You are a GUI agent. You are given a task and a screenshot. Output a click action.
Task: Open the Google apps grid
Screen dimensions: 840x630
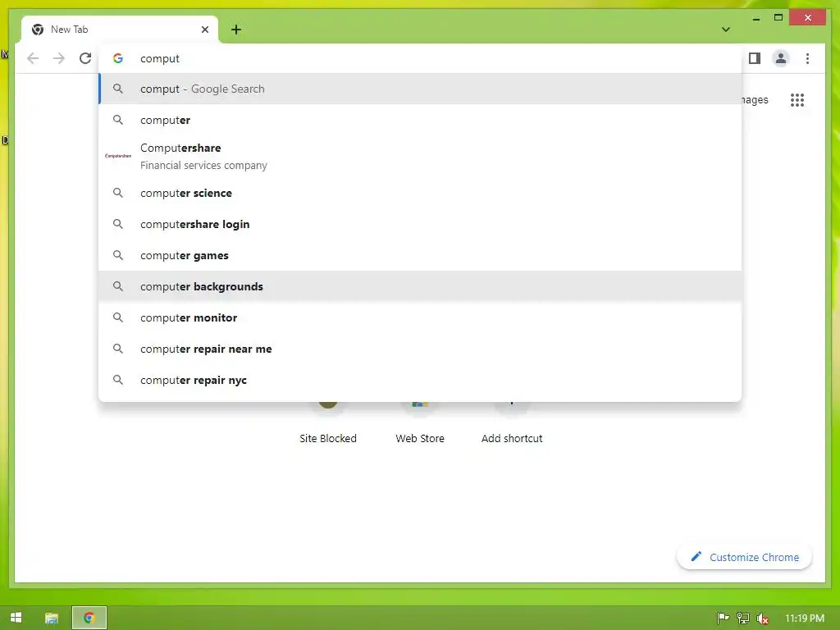click(797, 99)
